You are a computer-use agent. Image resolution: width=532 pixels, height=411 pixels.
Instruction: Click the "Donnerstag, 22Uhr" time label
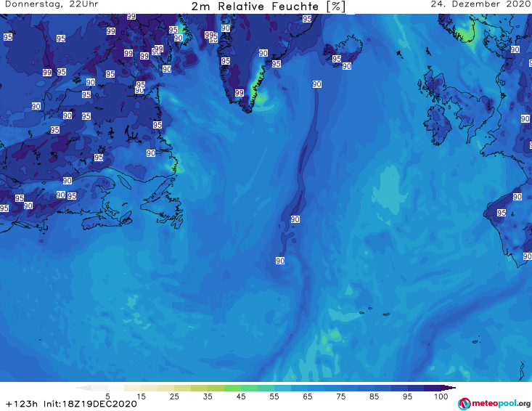click(x=52, y=4)
